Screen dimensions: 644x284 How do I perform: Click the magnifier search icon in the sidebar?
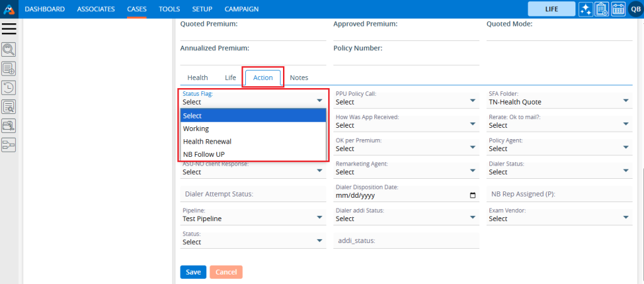click(9, 50)
